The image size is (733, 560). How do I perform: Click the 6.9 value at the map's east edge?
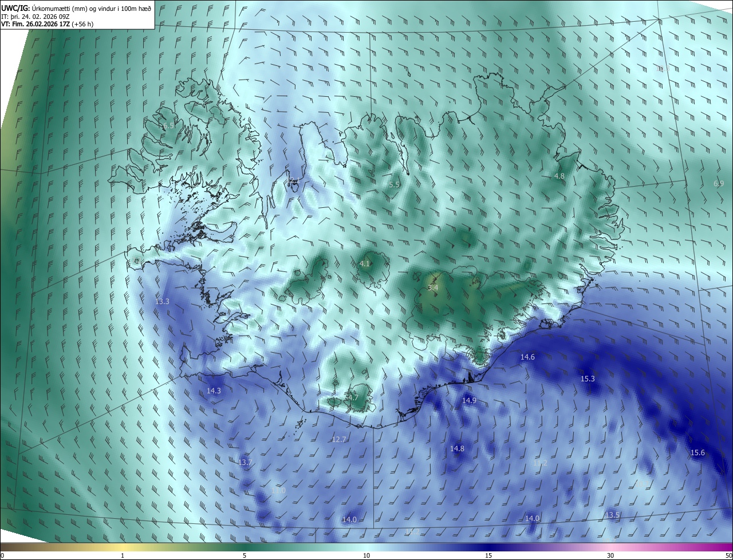click(719, 183)
